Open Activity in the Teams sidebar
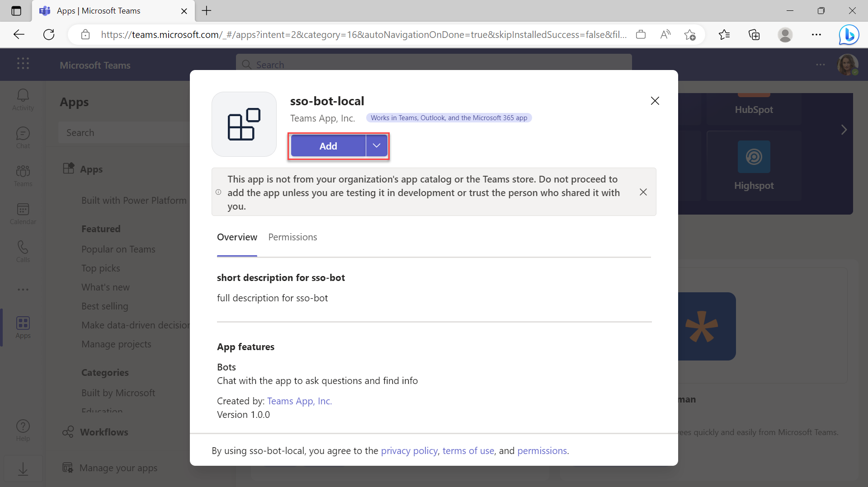Screen dimensions: 868x487 tap(23, 100)
